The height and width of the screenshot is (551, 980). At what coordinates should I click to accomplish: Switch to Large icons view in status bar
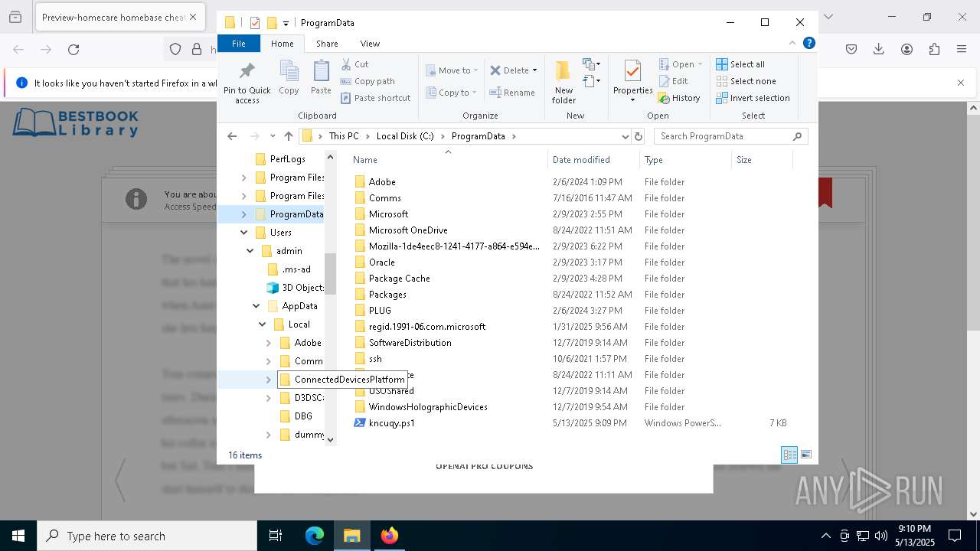[x=805, y=455]
